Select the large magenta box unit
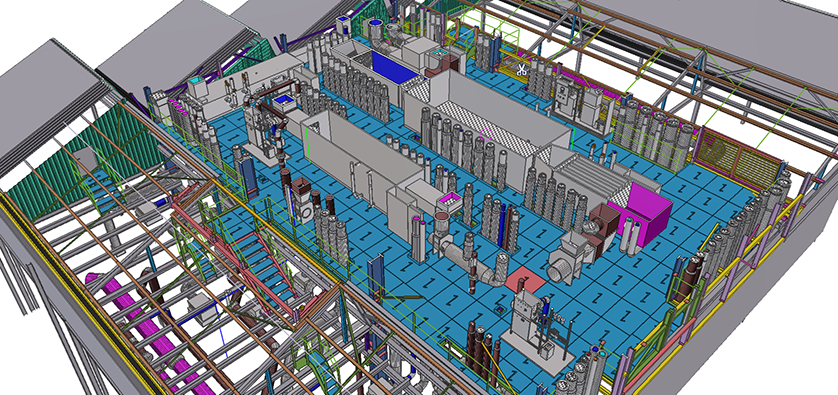Image resolution: width=838 pixels, height=395 pixels. point(644,214)
